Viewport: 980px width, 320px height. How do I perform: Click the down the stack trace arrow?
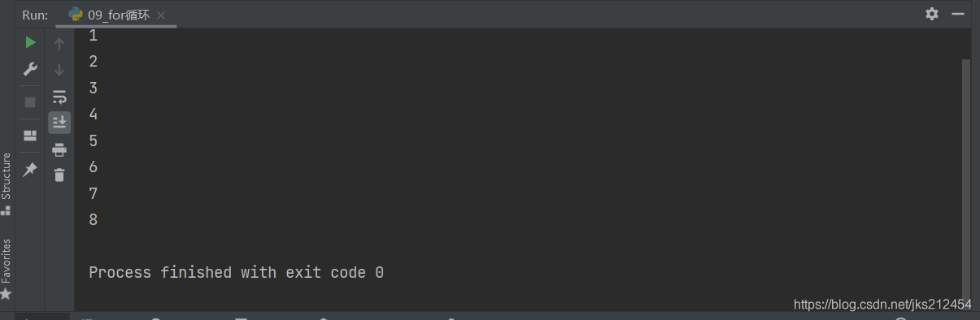[59, 71]
